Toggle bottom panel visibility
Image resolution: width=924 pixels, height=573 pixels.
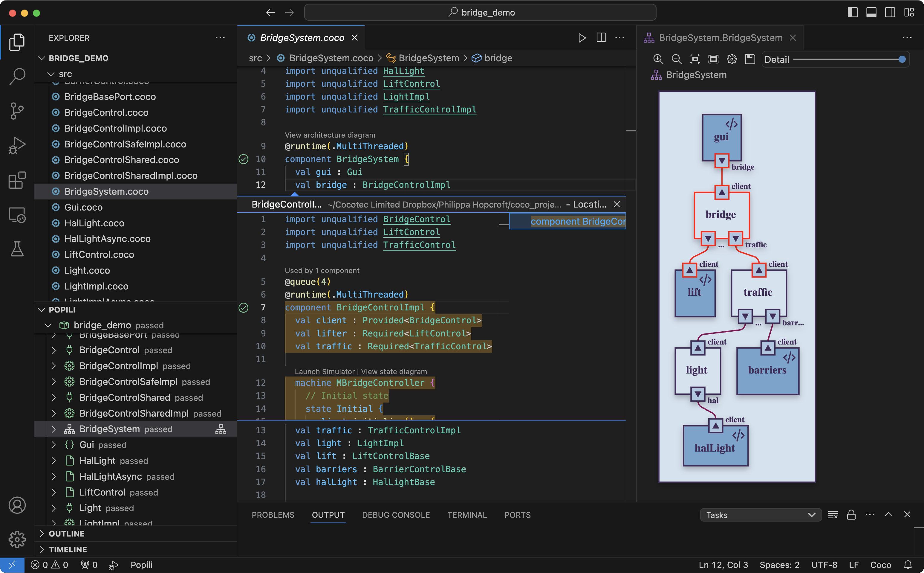pyautogui.click(x=871, y=13)
